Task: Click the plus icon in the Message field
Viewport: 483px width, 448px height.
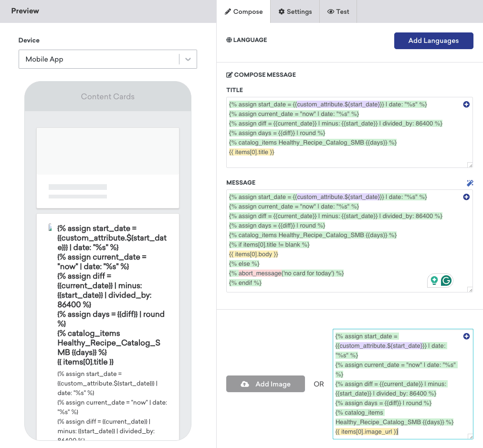Action: click(x=466, y=197)
